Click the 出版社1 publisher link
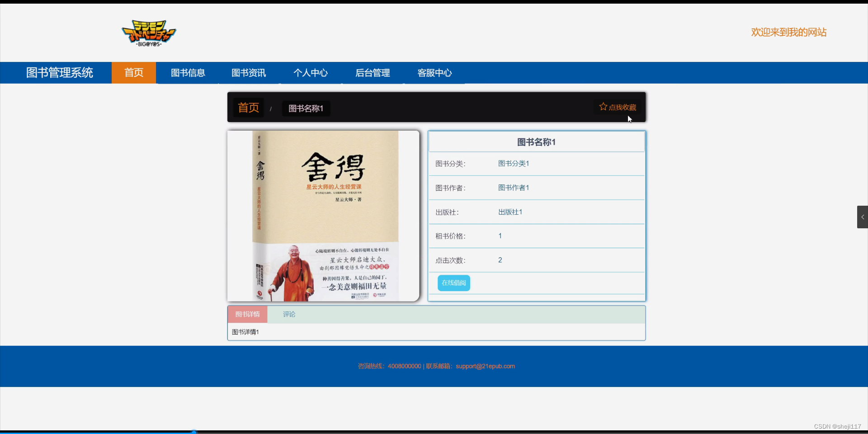 [509, 212]
